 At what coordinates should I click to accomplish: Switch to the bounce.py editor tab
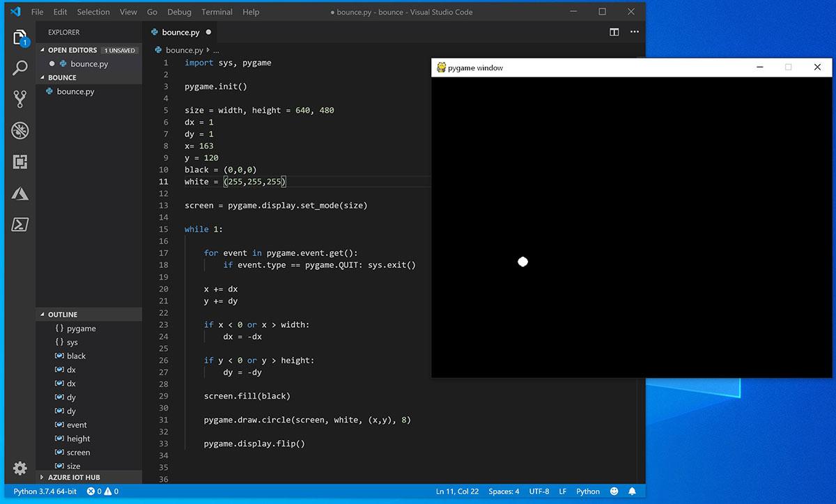[180, 32]
